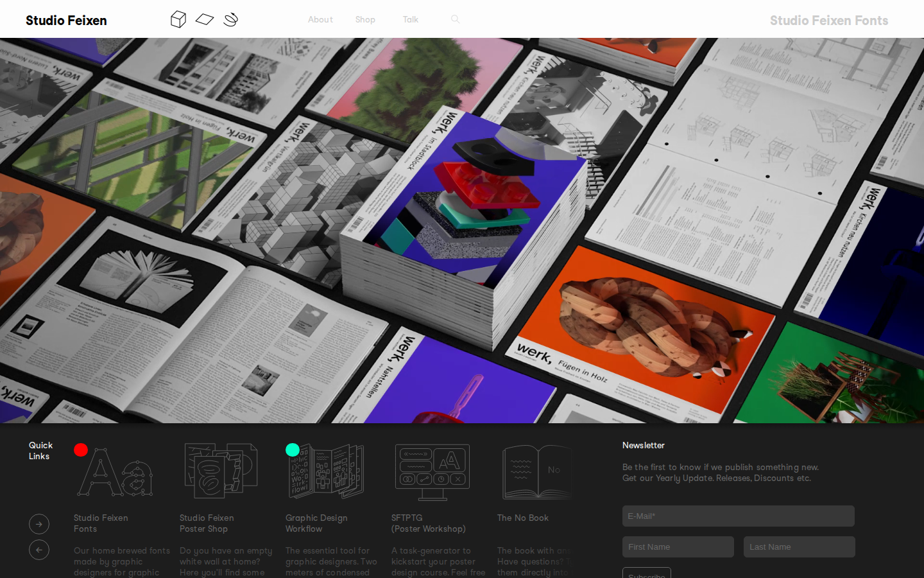Click the flat rhombus plane icon
The image size is (924, 578).
(205, 19)
